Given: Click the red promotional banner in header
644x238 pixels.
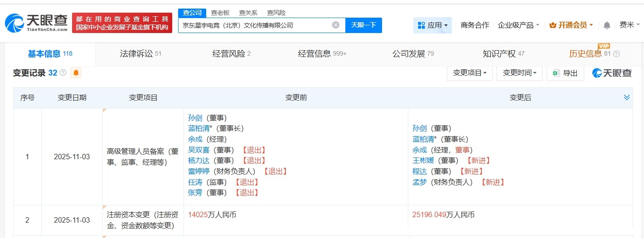Looking at the screenshot, I should (x=122, y=23).
